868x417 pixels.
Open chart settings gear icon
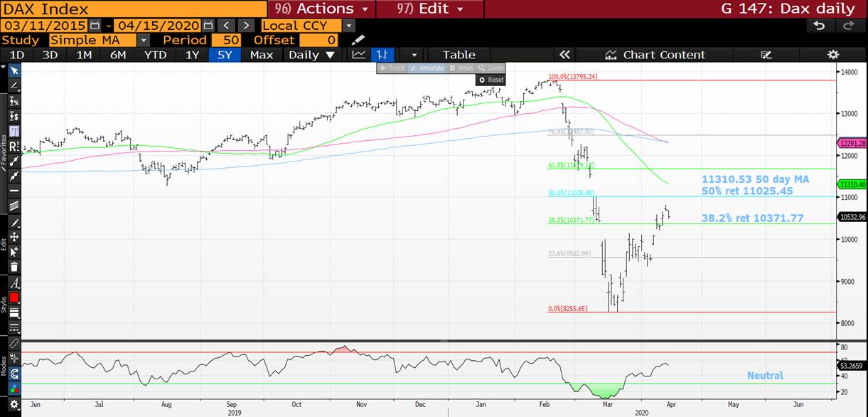[x=832, y=55]
